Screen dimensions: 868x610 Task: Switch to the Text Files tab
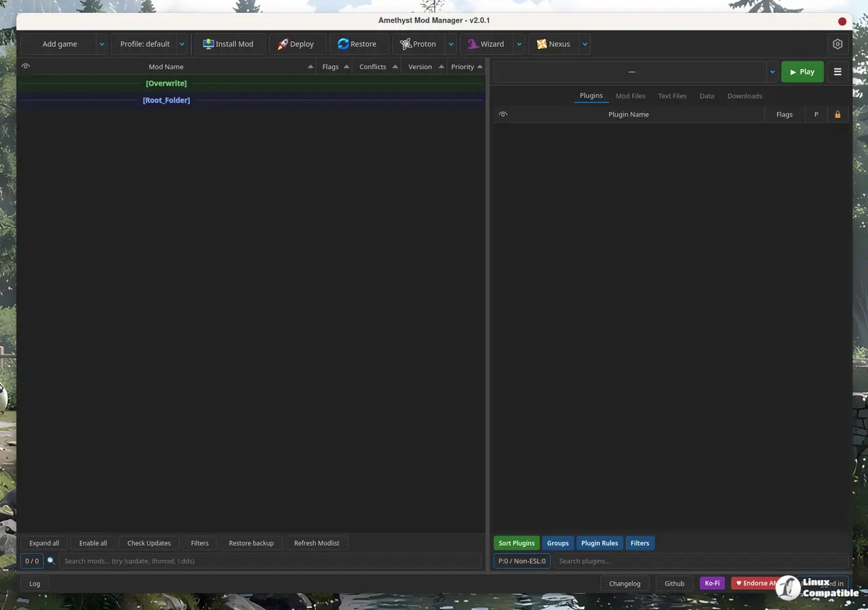pos(673,96)
